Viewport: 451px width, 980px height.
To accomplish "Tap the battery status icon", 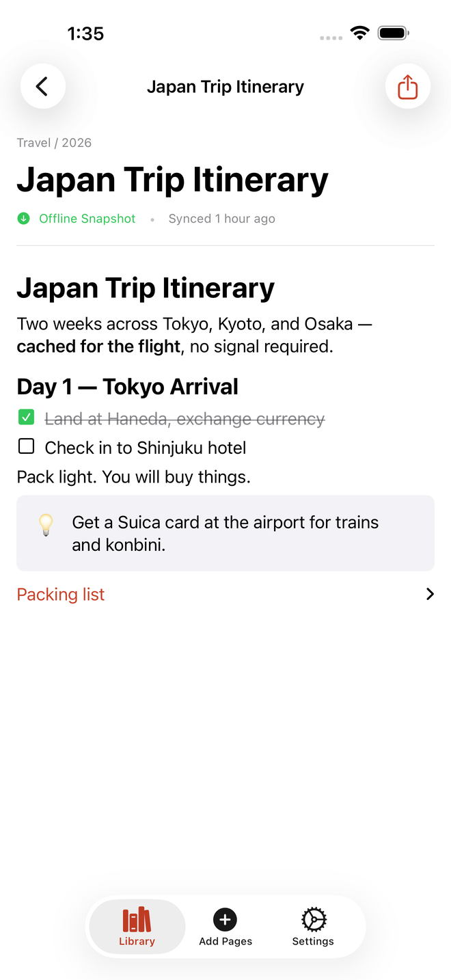I will pyautogui.click(x=394, y=33).
